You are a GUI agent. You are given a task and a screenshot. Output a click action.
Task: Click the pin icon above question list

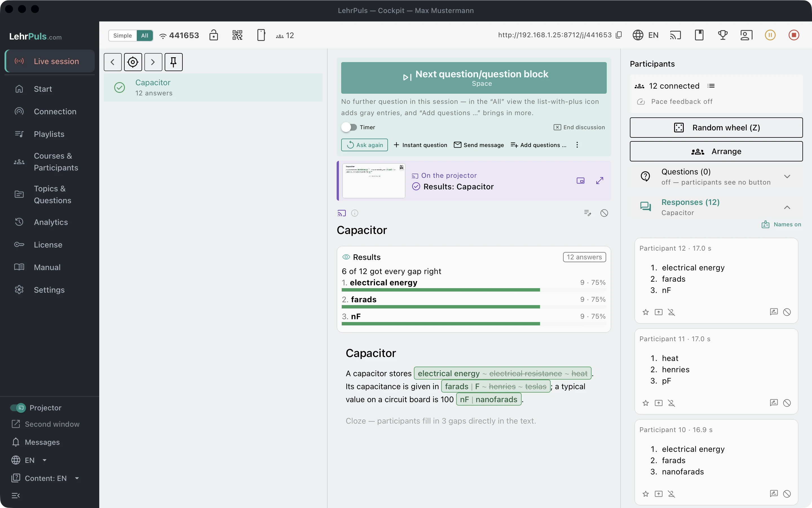pos(173,62)
